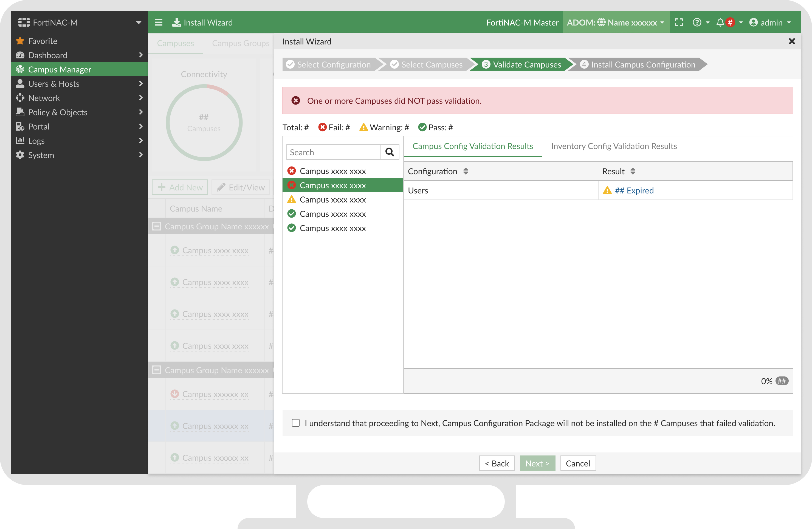812x529 pixels.
Task: Click the Back button
Action: coord(497,463)
